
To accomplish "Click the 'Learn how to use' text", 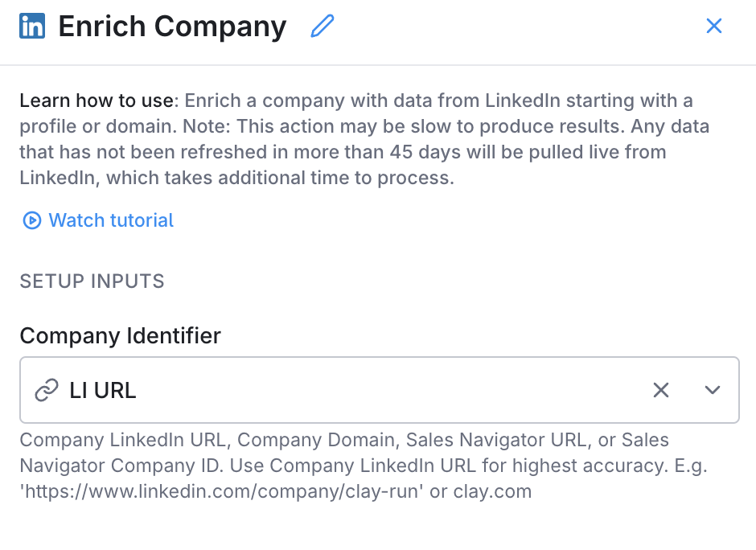I will pyautogui.click(x=97, y=101).
